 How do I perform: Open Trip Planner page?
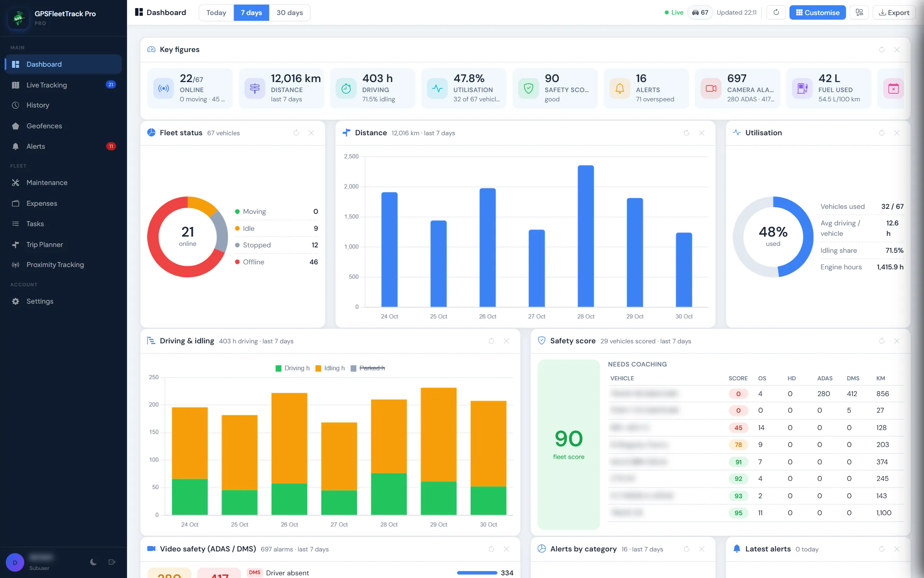coord(64,245)
